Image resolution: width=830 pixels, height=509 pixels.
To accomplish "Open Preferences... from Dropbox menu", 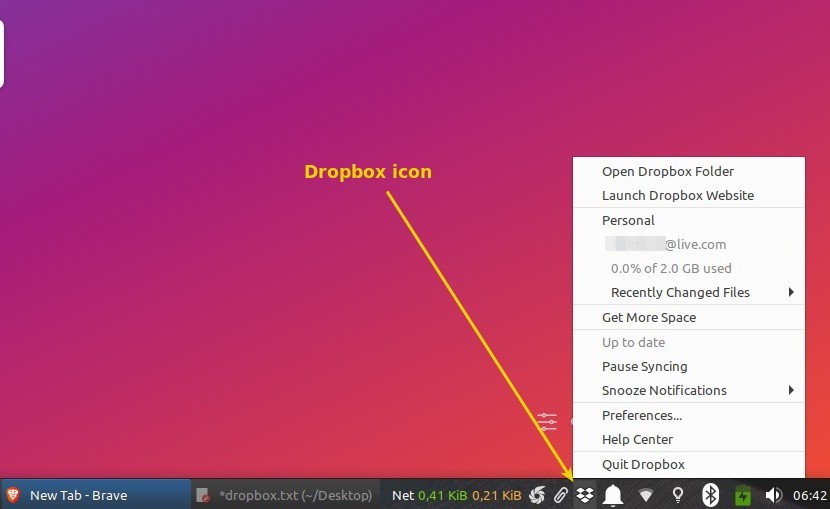I will tap(689, 415).
